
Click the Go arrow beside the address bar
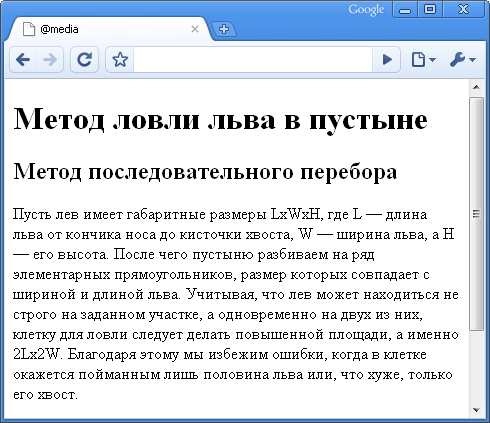(x=387, y=60)
